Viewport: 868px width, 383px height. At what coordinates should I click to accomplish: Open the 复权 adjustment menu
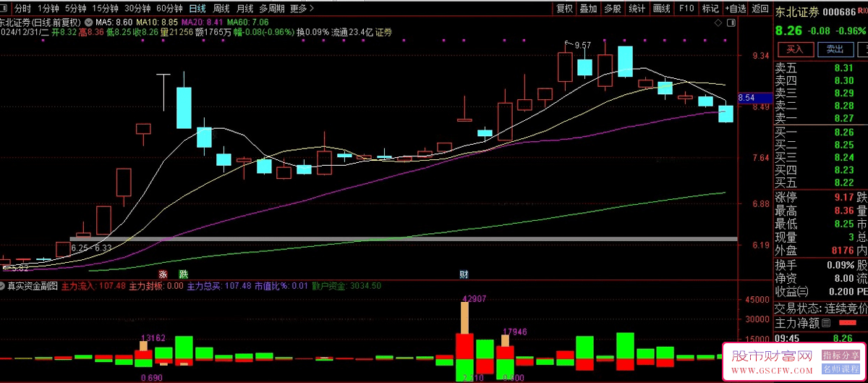pyautogui.click(x=564, y=9)
